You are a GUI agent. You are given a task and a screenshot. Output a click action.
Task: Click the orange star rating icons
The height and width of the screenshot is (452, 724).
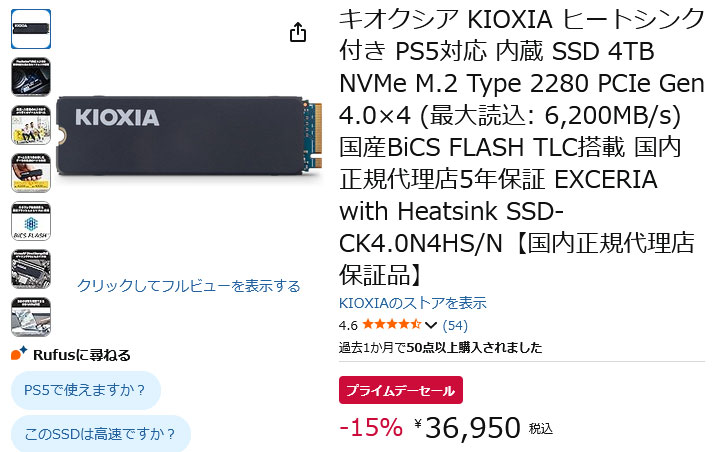coord(391,325)
